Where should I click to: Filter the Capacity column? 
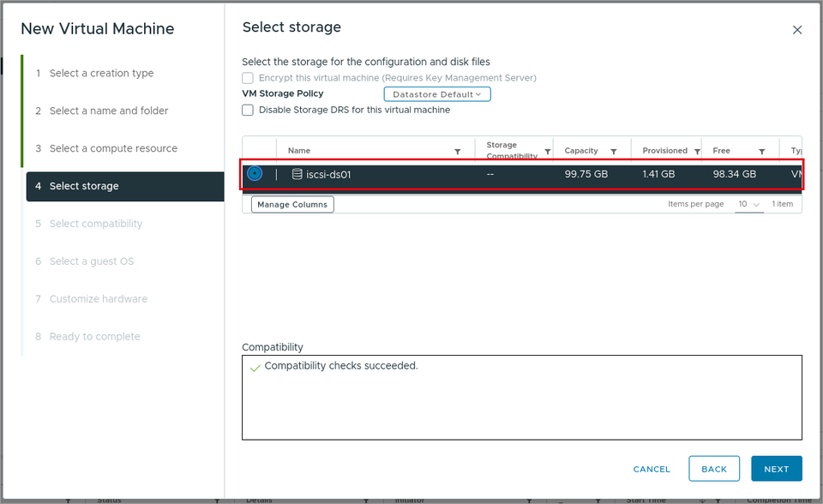click(x=614, y=151)
